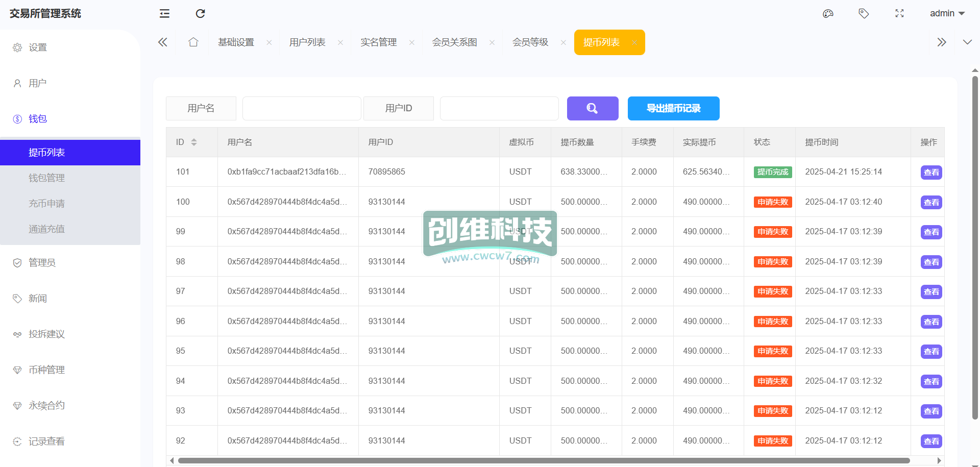
Task: Sort table by ID column arrows
Action: tap(194, 142)
